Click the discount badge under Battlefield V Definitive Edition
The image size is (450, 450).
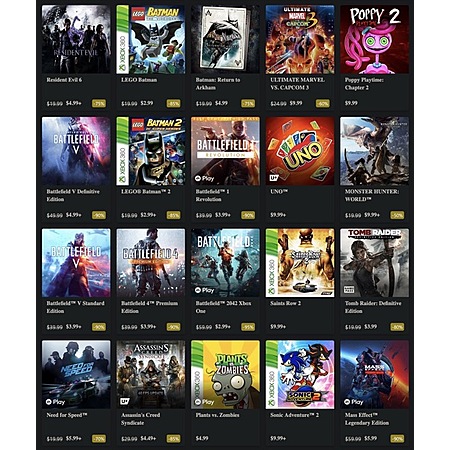[x=99, y=215]
